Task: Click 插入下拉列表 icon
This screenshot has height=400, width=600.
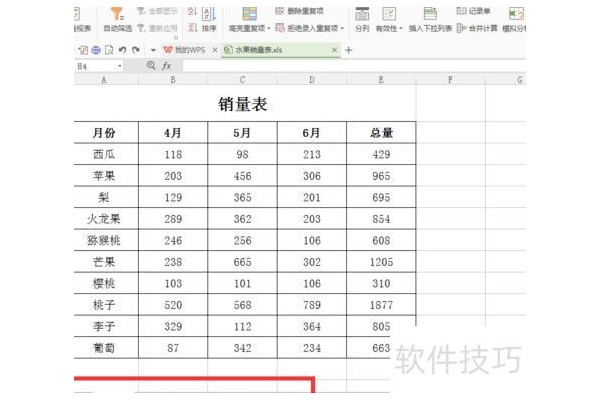Action: [x=430, y=15]
